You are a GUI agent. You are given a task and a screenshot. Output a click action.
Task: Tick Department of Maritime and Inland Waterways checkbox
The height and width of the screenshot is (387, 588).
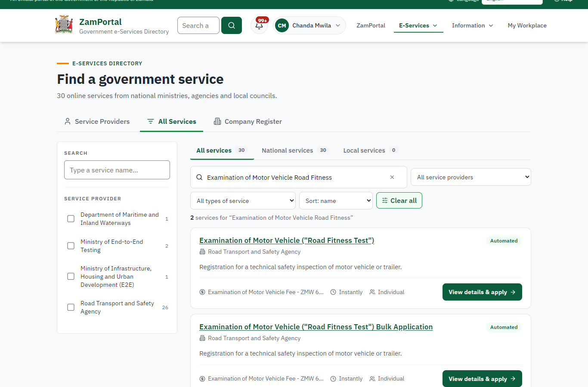click(x=71, y=219)
